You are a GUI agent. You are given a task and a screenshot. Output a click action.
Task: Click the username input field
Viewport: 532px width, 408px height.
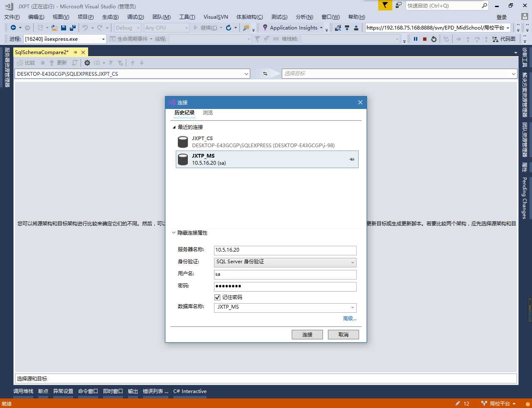click(x=285, y=274)
